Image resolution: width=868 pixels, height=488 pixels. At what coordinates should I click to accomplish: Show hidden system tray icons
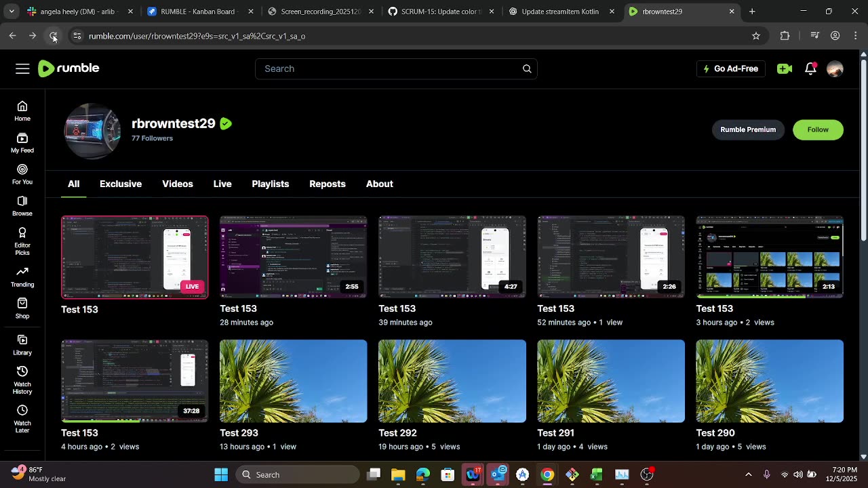click(748, 474)
